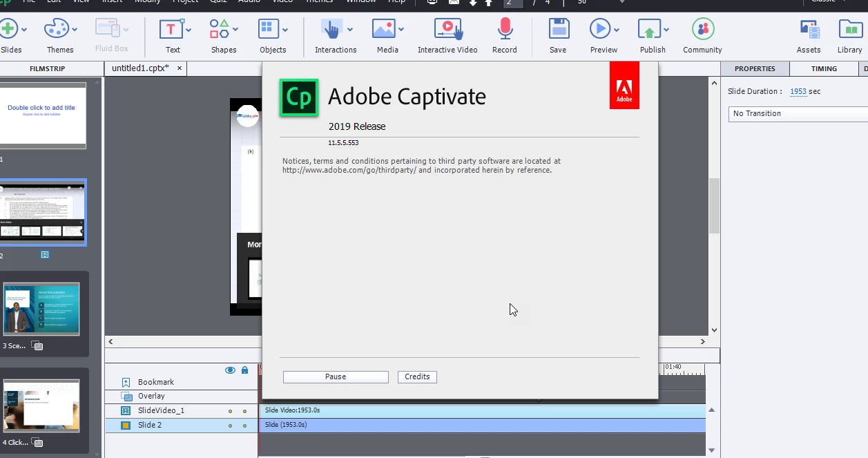Screen dimensions: 868x458
Task: Select the Slide (1953.0s) timeline bar
Action: click(x=482, y=425)
